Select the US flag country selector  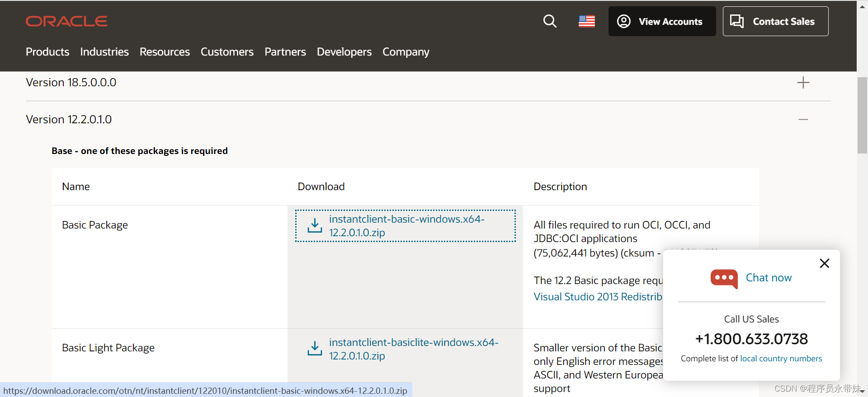(587, 21)
